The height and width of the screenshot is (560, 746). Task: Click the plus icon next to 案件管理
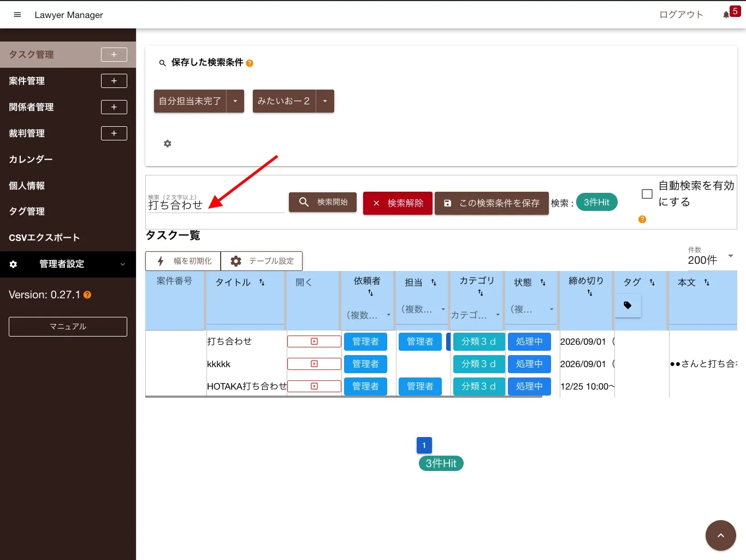tap(114, 81)
